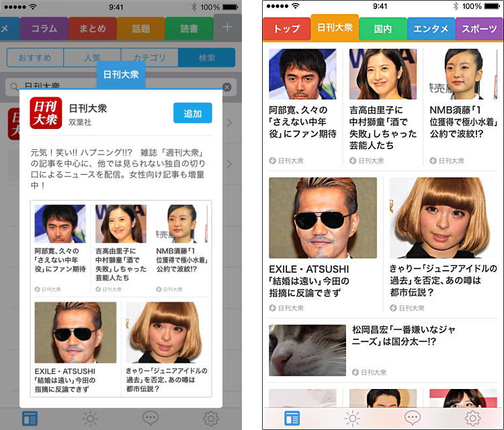
Task: Tap Bluetooth icon in right phone status bar
Action: pos(455,6)
